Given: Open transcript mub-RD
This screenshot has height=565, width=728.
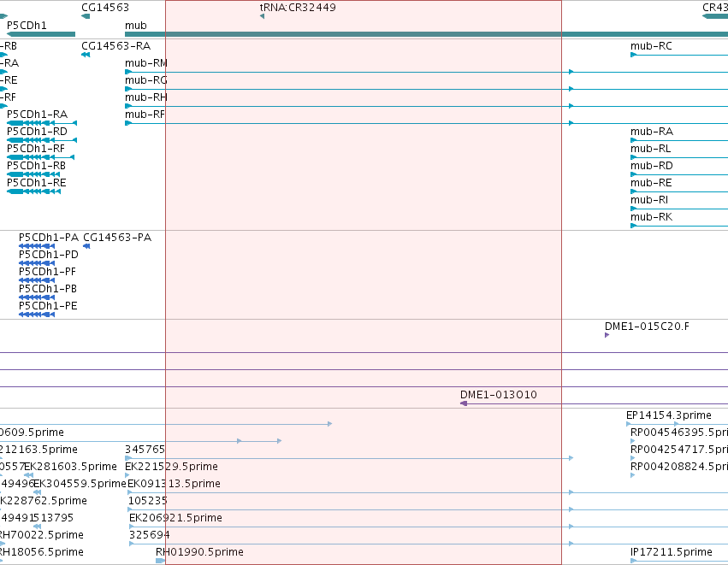Looking at the screenshot, I should (651, 166).
